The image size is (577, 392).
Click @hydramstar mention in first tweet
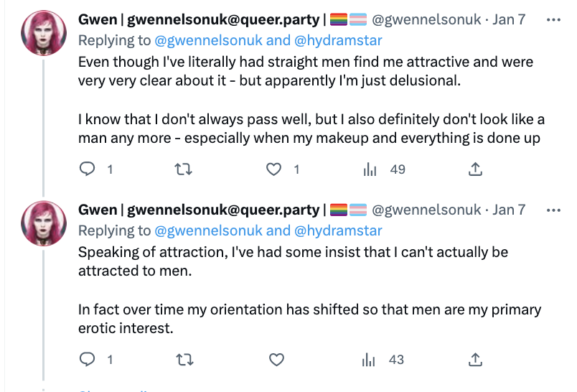point(337,41)
